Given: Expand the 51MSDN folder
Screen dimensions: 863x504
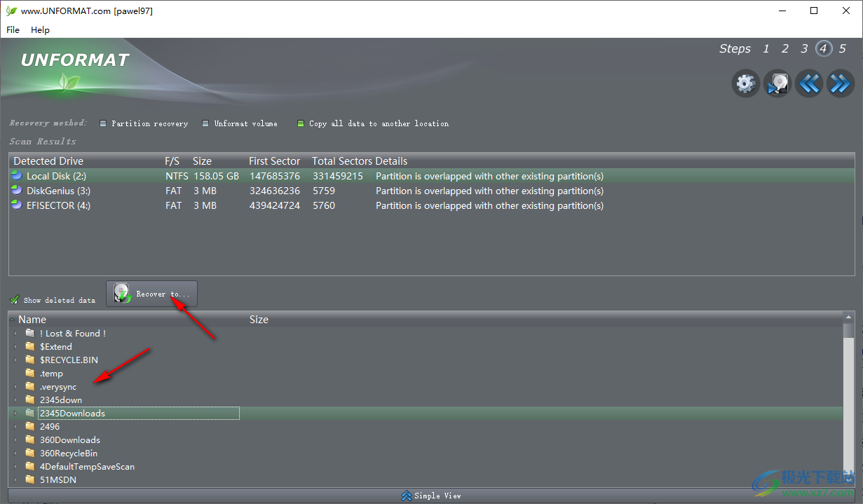Looking at the screenshot, I should click(x=15, y=480).
